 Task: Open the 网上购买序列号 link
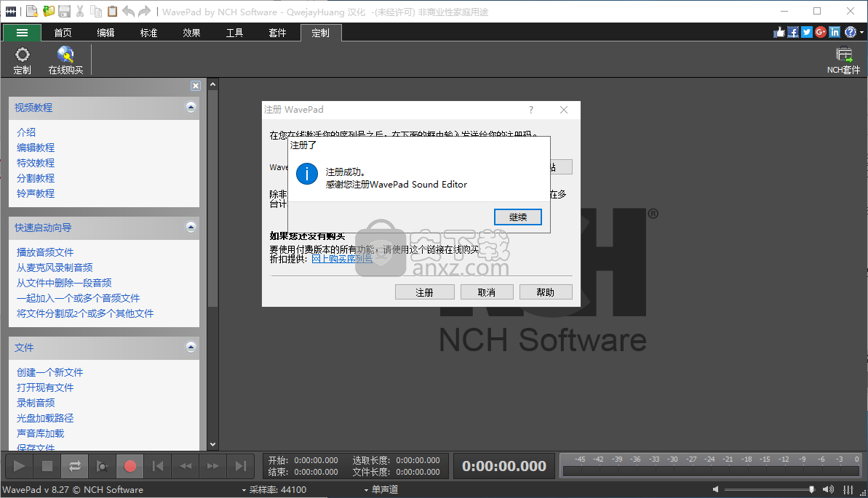(342, 259)
